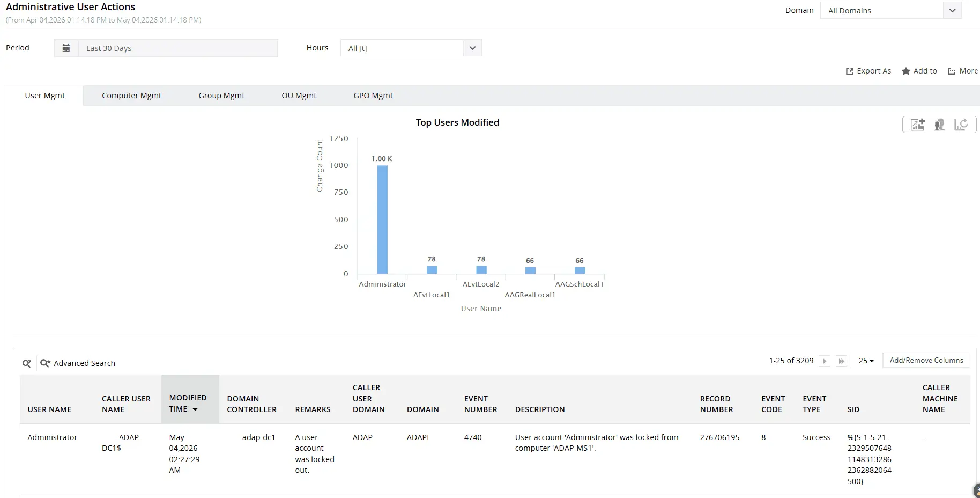Click the CALLER USER NAME column header
The width and height of the screenshot is (980, 498).
click(x=126, y=404)
